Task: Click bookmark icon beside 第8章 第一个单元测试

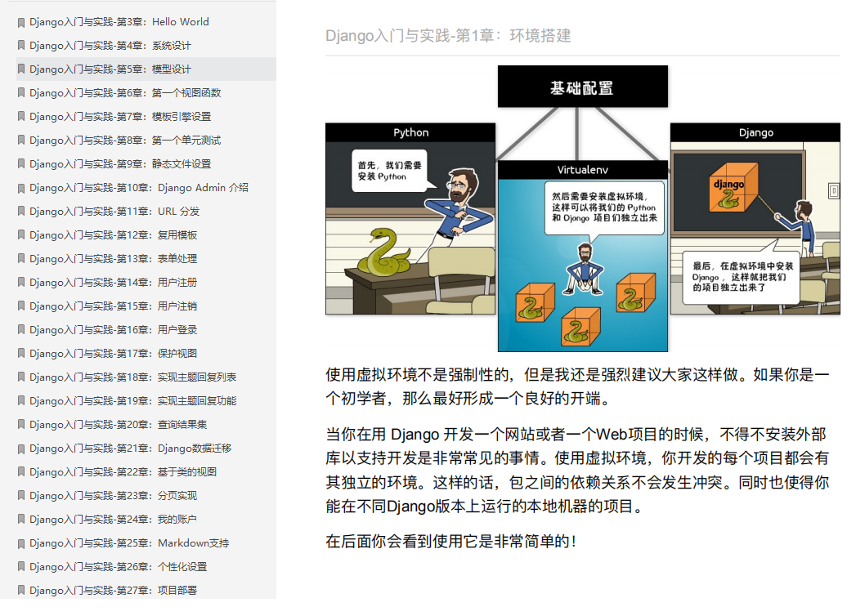Action: (x=21, y=141)
